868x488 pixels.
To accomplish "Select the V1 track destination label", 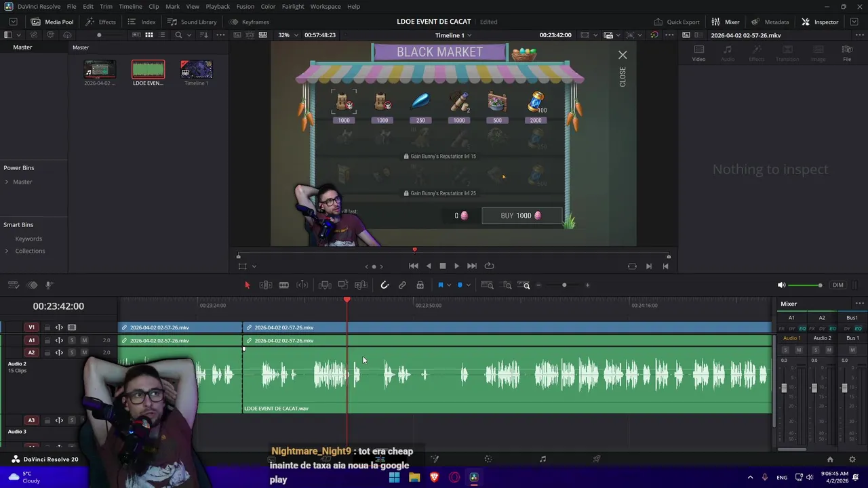I will pyautogui.click(x=31, y=327).
